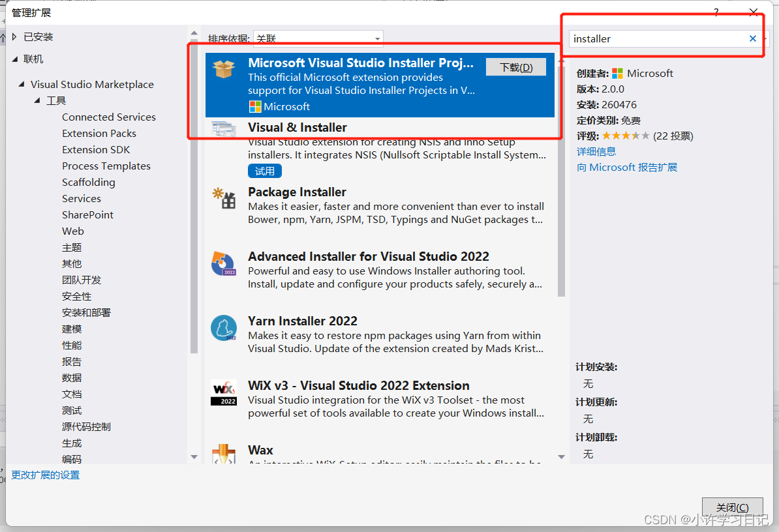The image size is (779, 532).
Task: Select Extension SDK category
Action: pyautogui.click(x=96, y=150)
